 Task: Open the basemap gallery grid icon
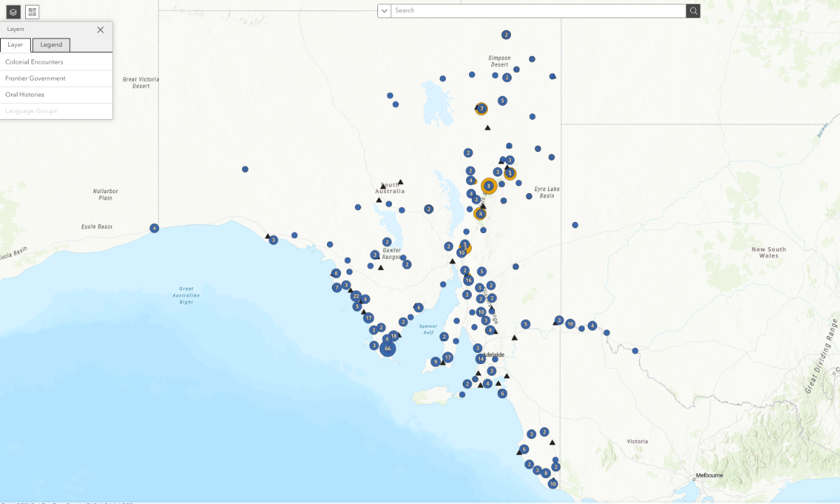pos(32,12)
